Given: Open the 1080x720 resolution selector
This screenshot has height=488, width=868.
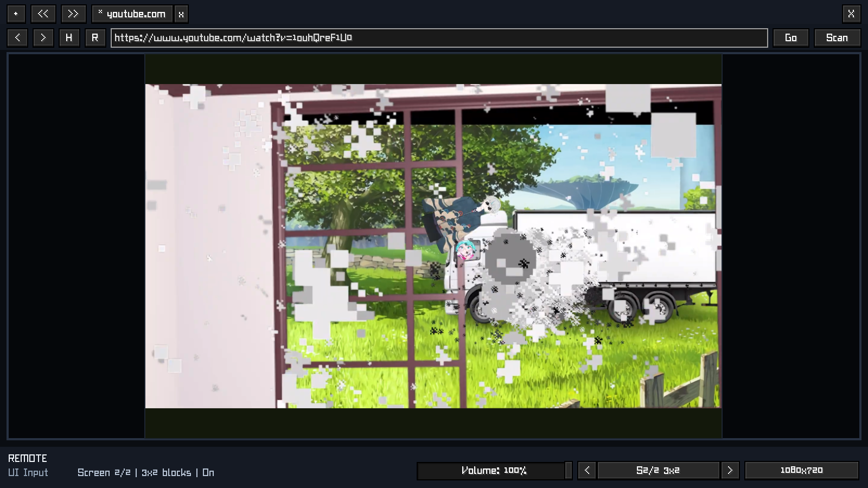Looking at the screenshot, I should pyautogui.click(x=802, y=470).
